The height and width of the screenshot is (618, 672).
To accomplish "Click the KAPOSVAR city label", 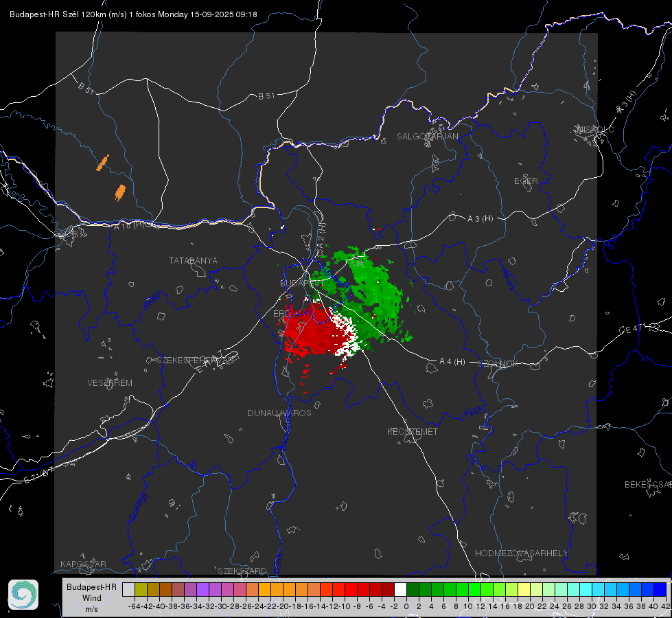I will click(x=83, y=564).
